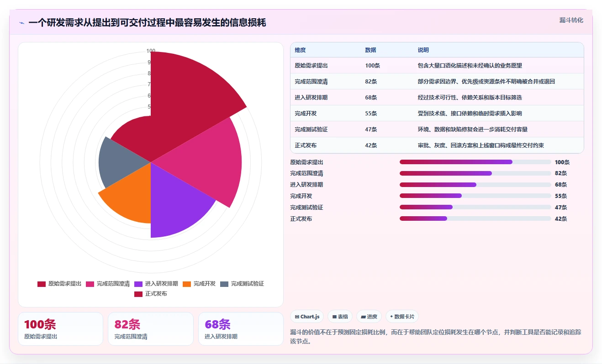
Task: Click the 维度 column header
Action: pos(300,50)
